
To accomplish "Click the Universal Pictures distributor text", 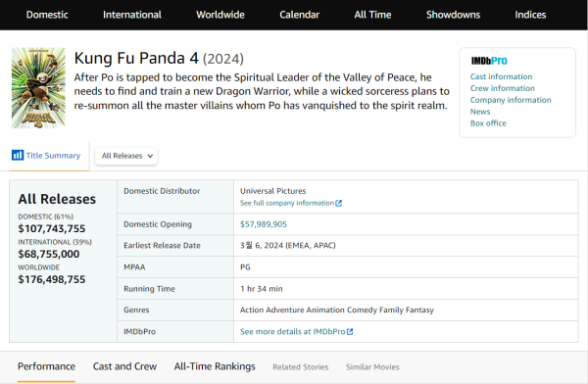I will [273, 191].
